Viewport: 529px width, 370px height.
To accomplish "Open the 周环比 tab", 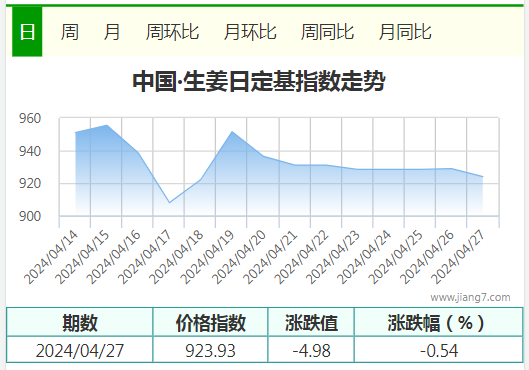I will [x=172, y=32].
